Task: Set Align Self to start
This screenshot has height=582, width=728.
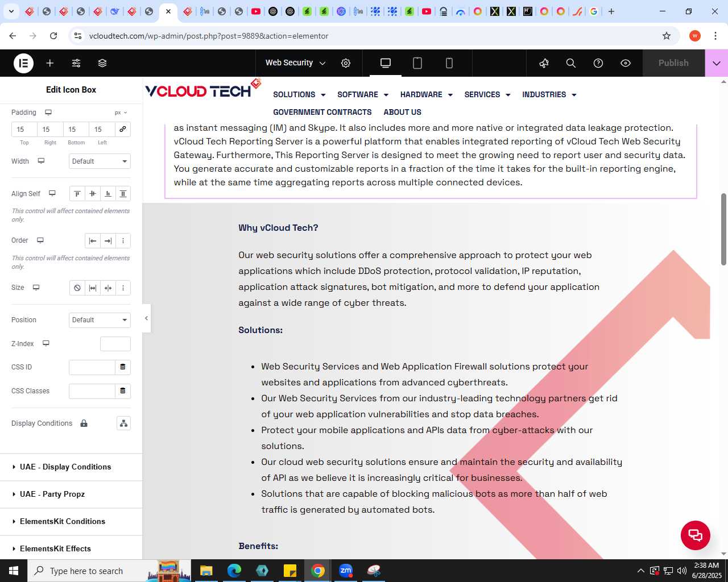Action: pyautogui.click(x=77, y=194)
